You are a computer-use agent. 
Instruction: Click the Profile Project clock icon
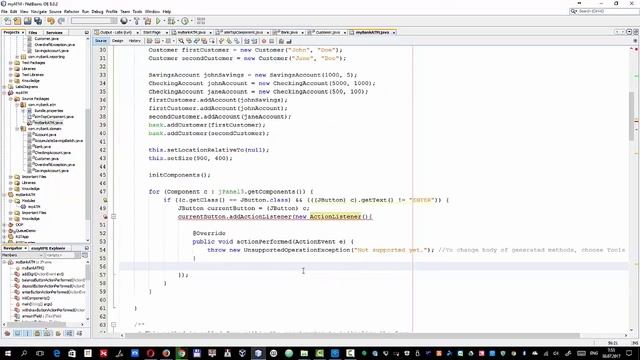point(185,21)
